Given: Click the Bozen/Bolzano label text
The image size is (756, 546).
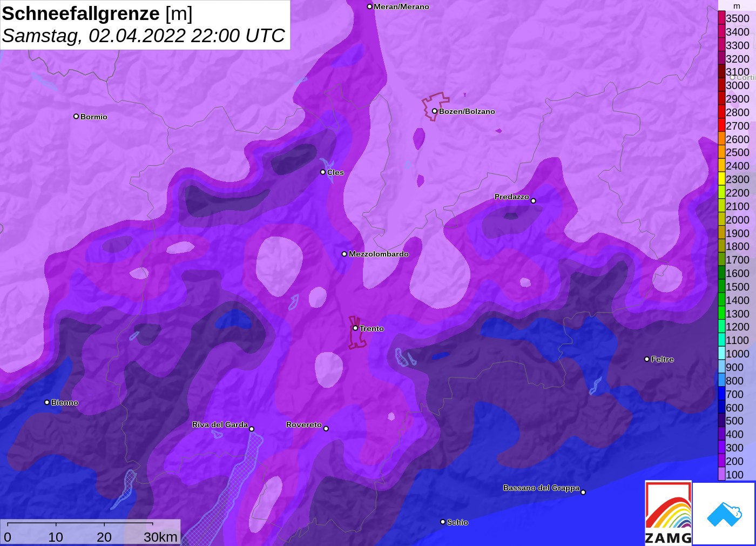Looking at the screenshot, I should coord(467,111).
